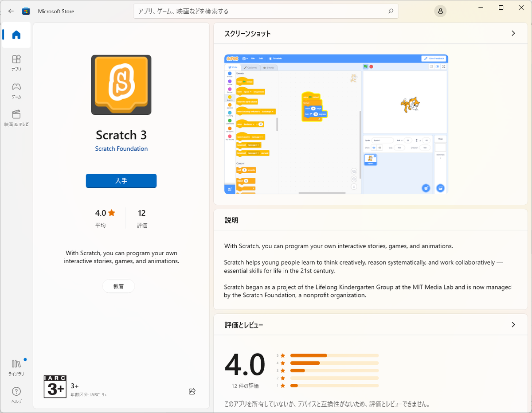Click the 3 star rating bar

tap(334, 370)
